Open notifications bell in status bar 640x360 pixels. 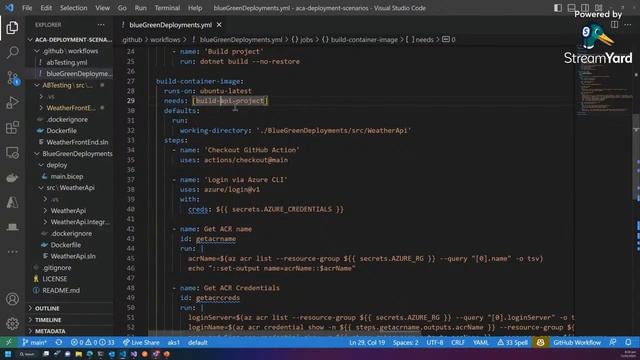coord(628,342)
